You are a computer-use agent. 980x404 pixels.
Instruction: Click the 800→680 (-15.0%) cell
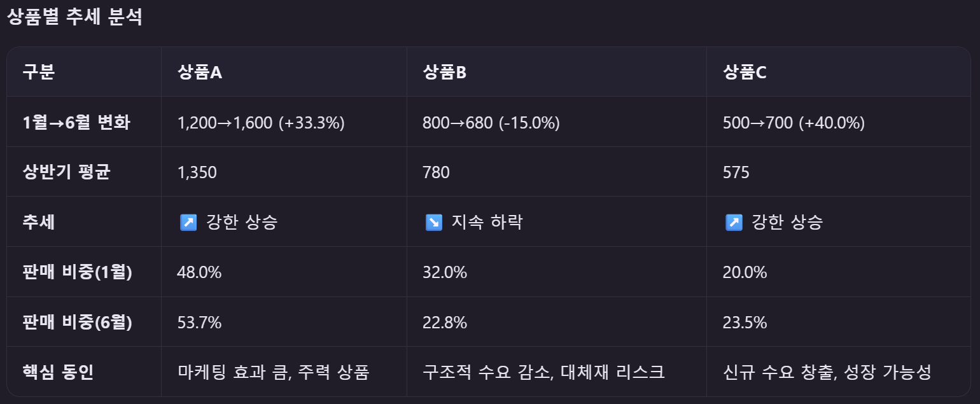[x=491, y=122]
